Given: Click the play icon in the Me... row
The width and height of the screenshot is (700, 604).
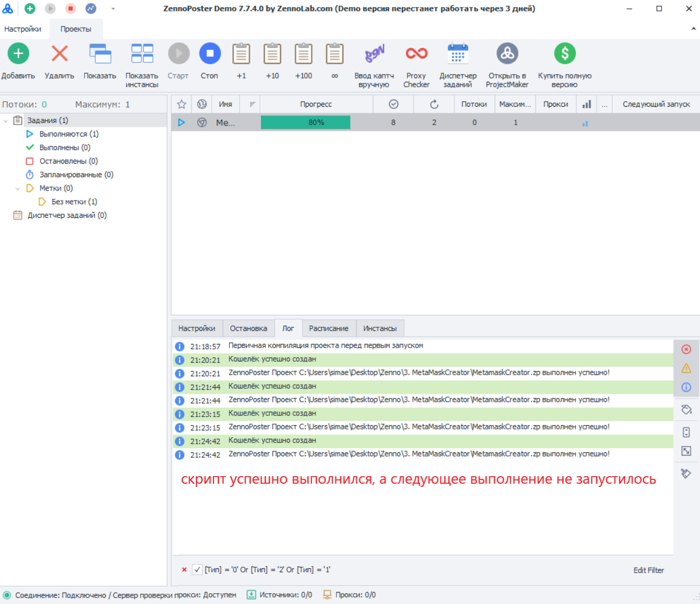Looking at the screenshot, I should 182,122.
